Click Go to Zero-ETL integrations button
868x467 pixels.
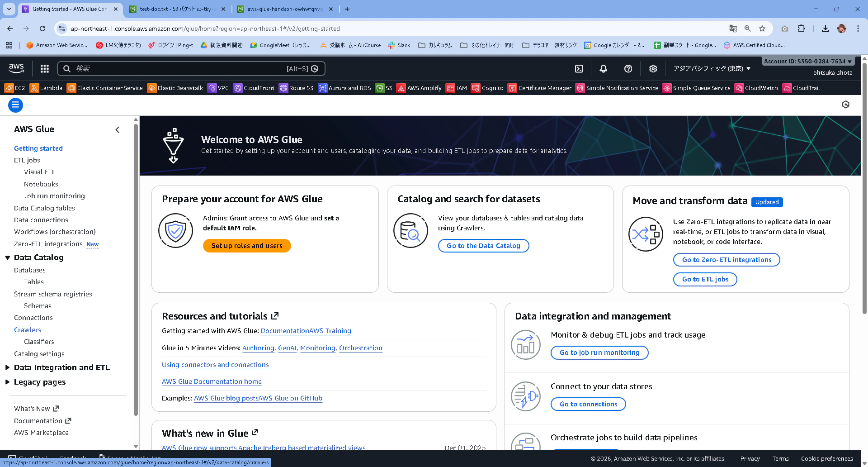coord(726,260)
